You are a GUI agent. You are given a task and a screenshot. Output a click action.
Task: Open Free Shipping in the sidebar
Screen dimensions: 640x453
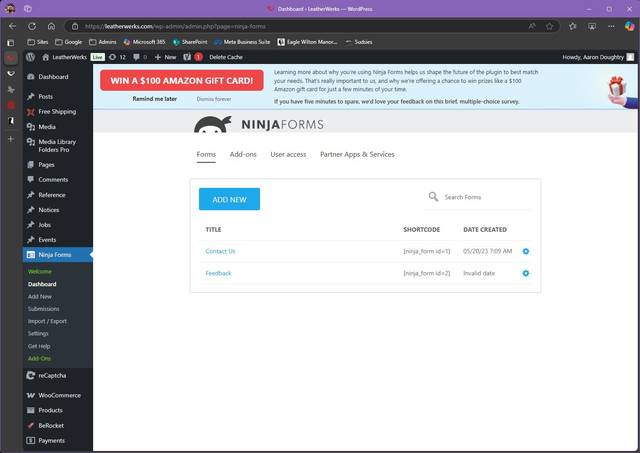click(x=58, y=111)
